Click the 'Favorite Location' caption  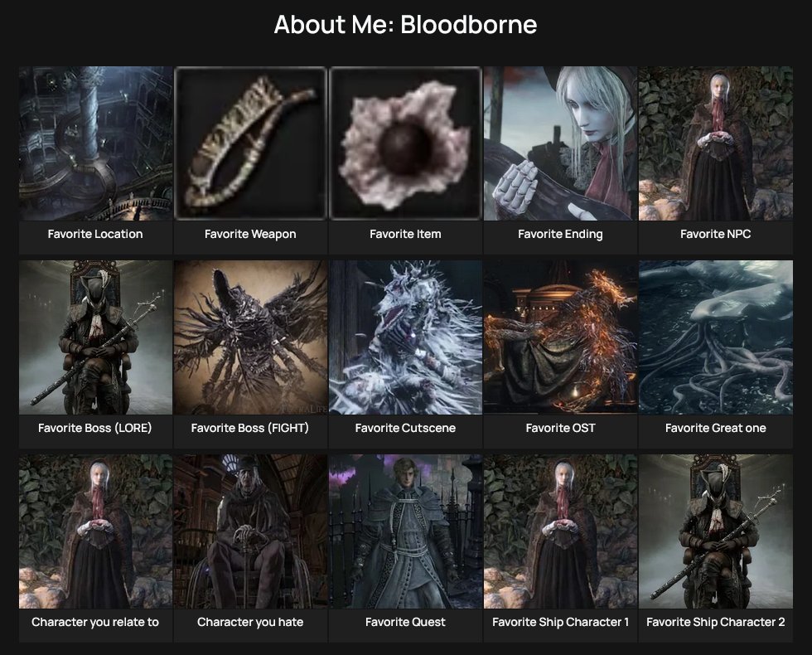coord(95,234)
